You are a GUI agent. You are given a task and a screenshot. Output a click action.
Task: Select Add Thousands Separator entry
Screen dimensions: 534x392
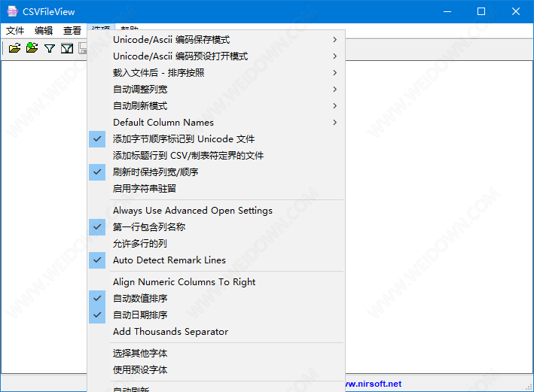[x=170, y=332]
